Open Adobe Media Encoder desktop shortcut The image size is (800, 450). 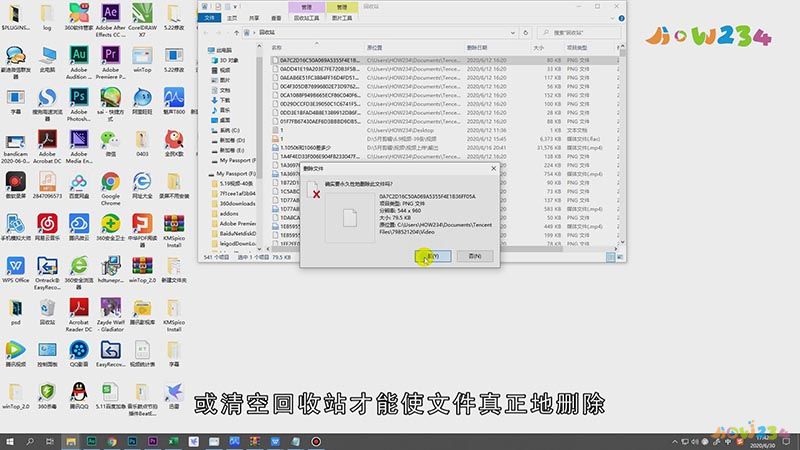(79, 146)
